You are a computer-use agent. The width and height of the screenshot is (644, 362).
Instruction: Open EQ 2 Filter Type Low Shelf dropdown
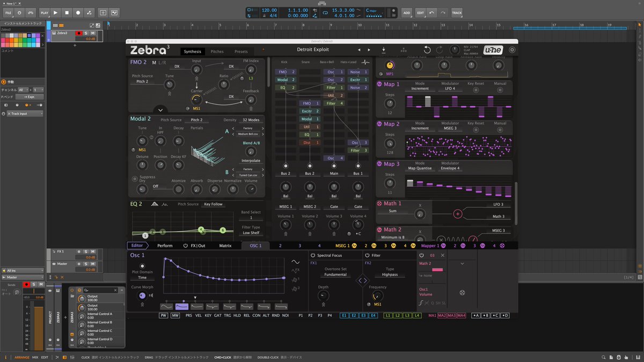coord(251,233)
